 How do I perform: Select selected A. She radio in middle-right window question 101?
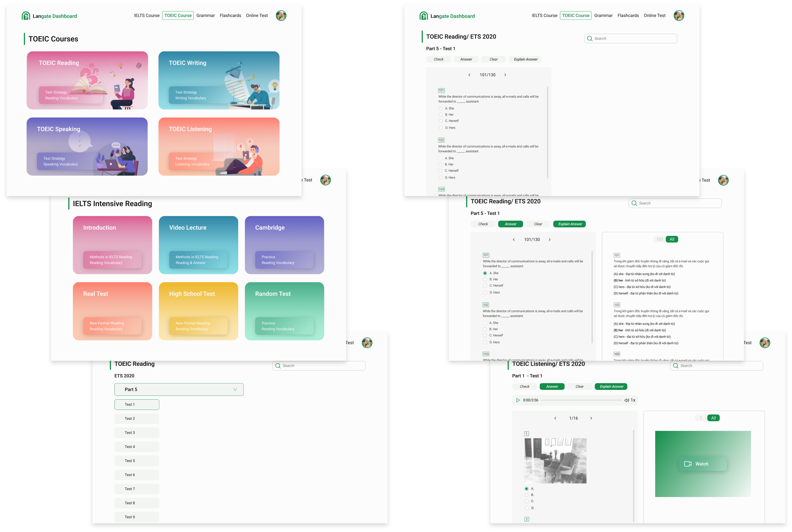pyautogui.click(x=485, y=273)
